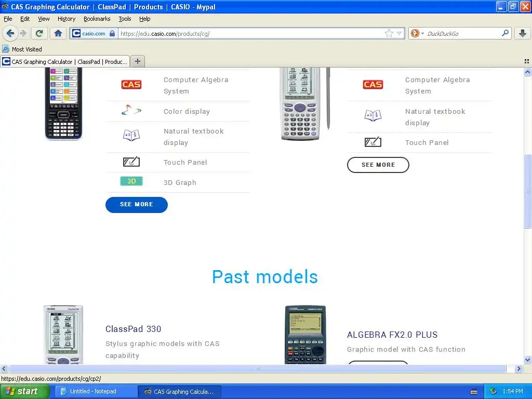Open the DuckDuckGo search engine selector
Screen dimensions: 532x399
click(417, 33)
